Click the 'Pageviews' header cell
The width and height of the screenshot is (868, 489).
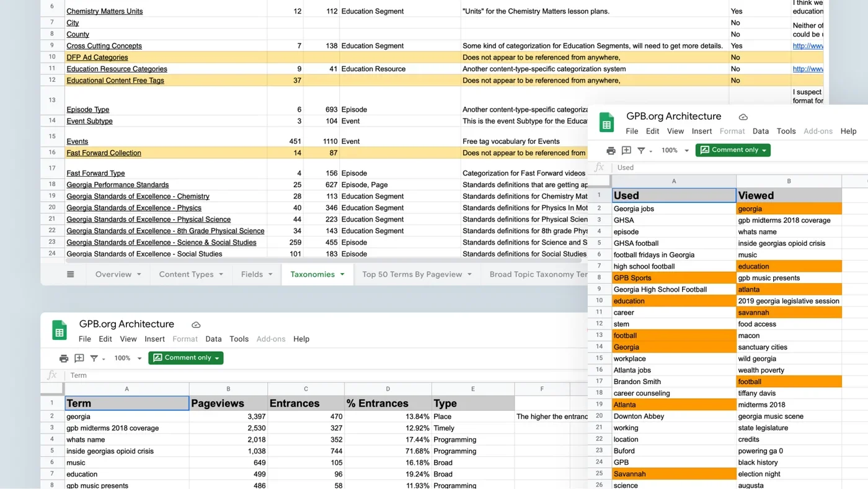point(228,403)
